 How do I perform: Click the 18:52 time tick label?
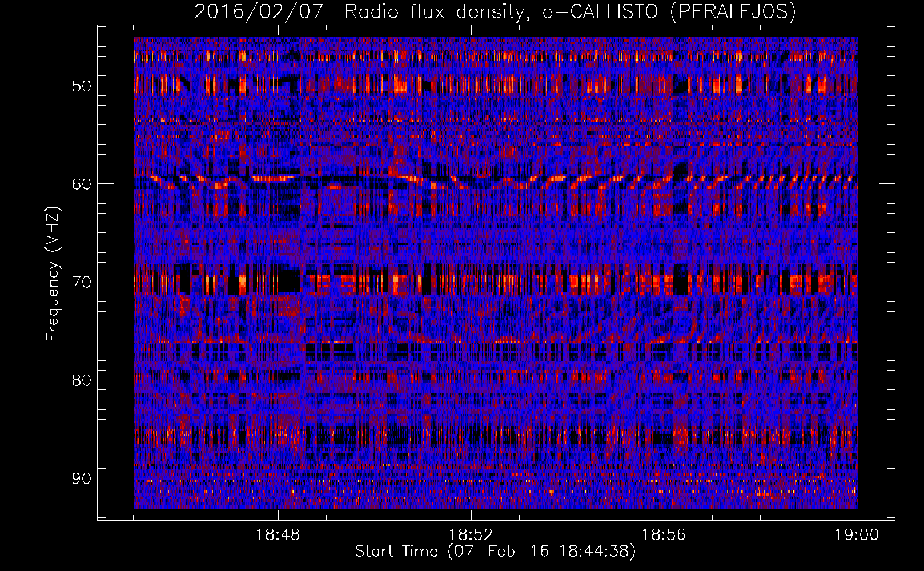pos(471,535)
